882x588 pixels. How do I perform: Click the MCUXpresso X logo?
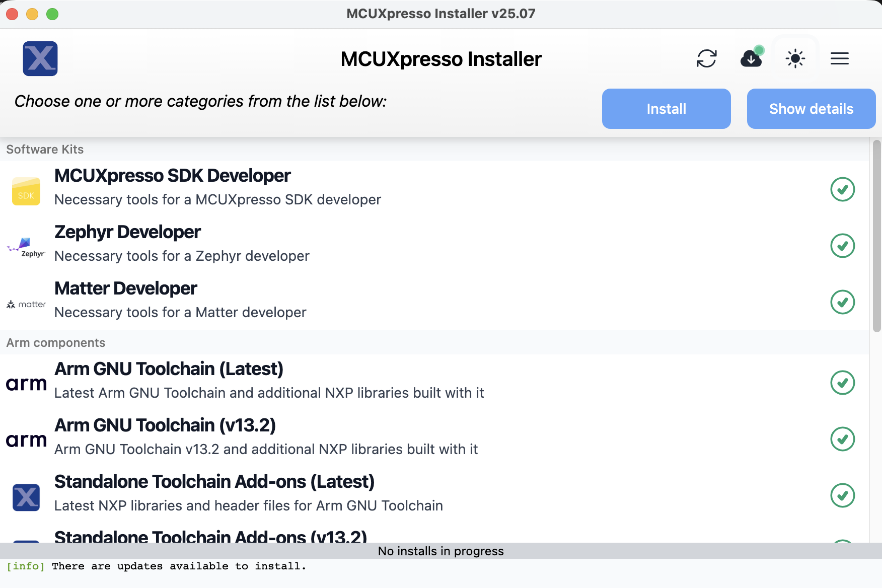tap(40, 58)
